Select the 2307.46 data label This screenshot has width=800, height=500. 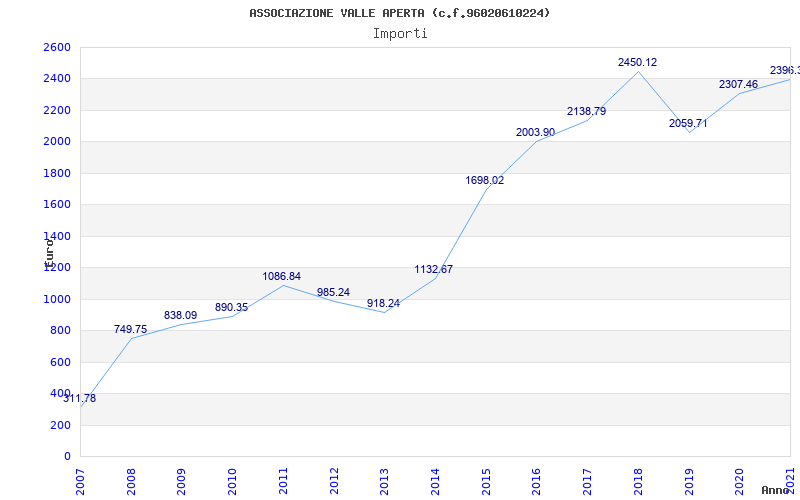tap(738, 85)
